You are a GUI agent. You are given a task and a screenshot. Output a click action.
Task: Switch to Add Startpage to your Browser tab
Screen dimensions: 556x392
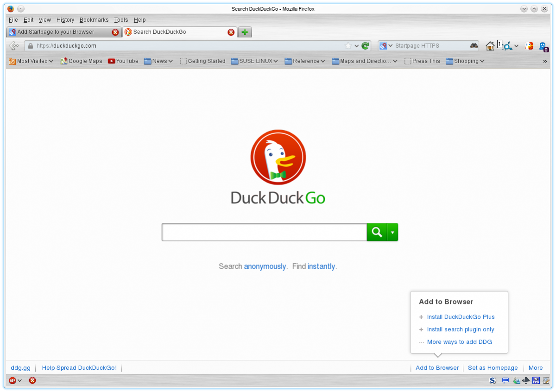coord(64,32)
